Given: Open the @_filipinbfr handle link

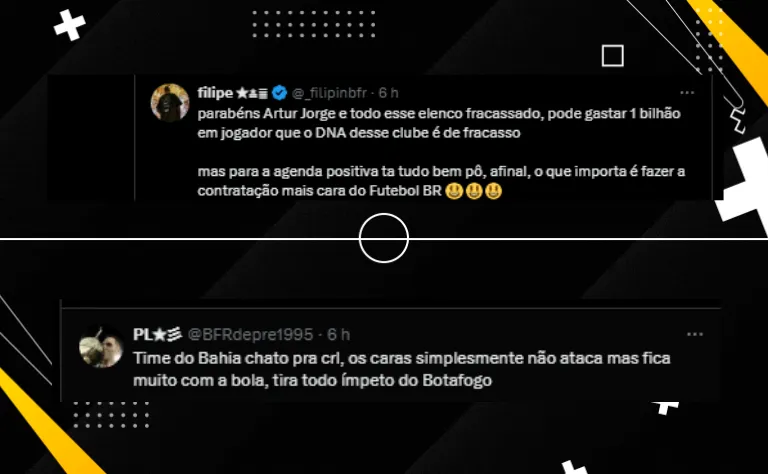Looking at the screenshot, I should click(x=329, y=93).
